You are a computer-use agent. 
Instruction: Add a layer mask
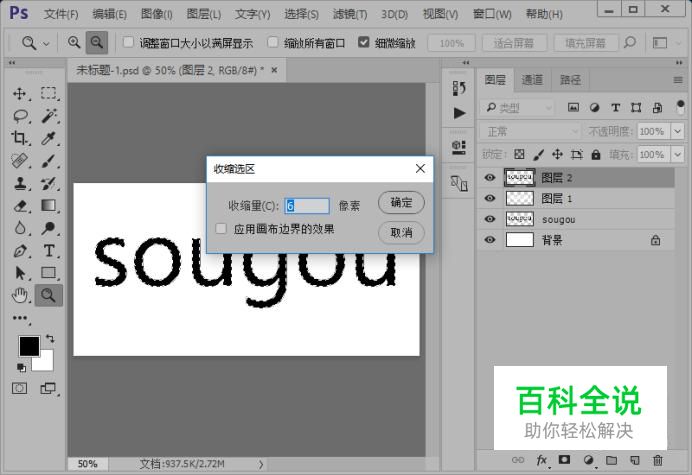tap(564, 460)
